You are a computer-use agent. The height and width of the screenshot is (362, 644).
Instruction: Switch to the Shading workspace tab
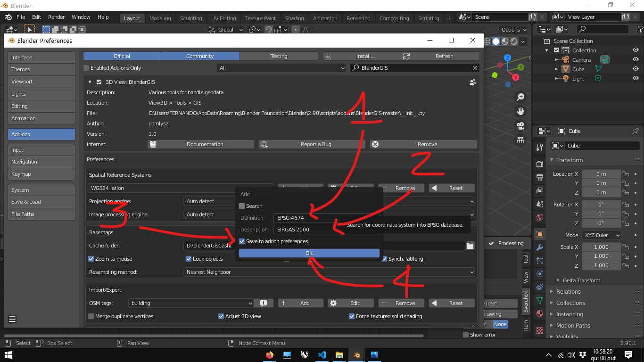pos(294,18)
